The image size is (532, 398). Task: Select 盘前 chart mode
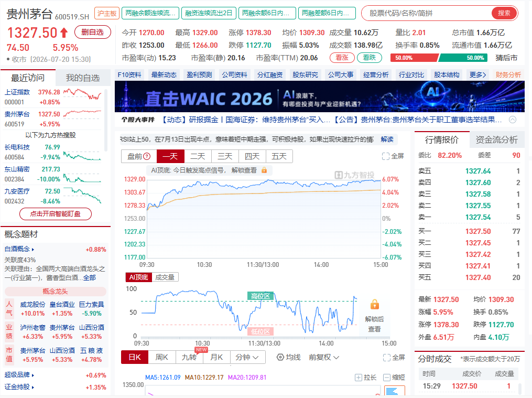[x=139, y=156]
